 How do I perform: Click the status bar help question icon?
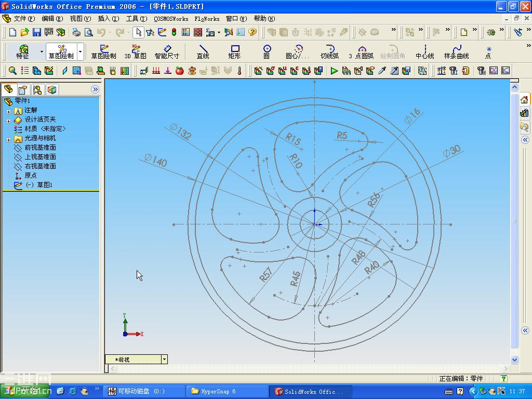504,379
